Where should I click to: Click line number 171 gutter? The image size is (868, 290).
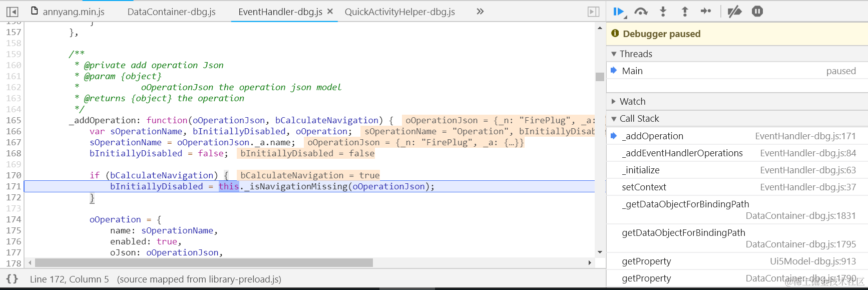click(x=14, y=186)
